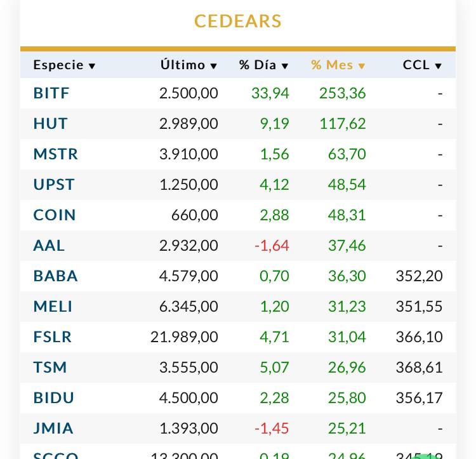Sort by % Día column arrow

(x=285, y=66)
